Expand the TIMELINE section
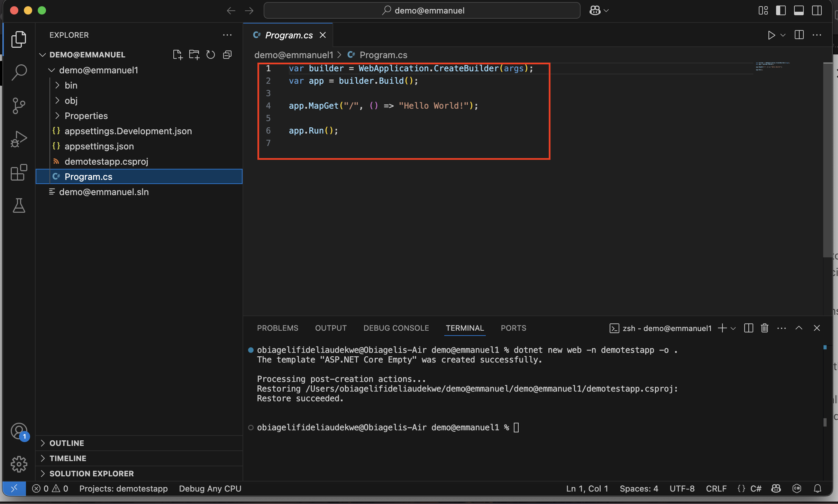Screen dimensions: 838x504 [x=139, y=458]
